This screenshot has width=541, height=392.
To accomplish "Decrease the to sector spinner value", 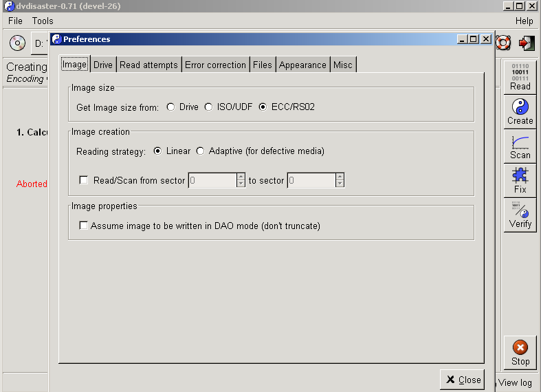I will click(x=340, y=184).
